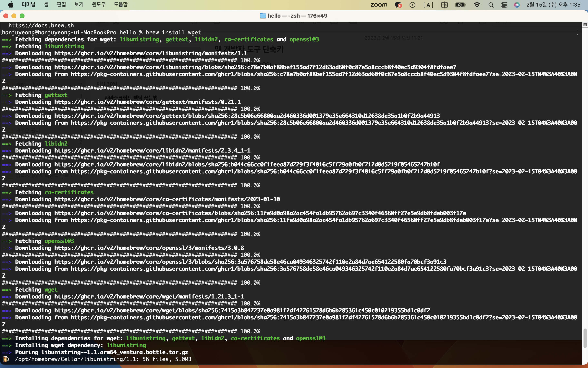Open the 편집 menu

pos(61,5)
